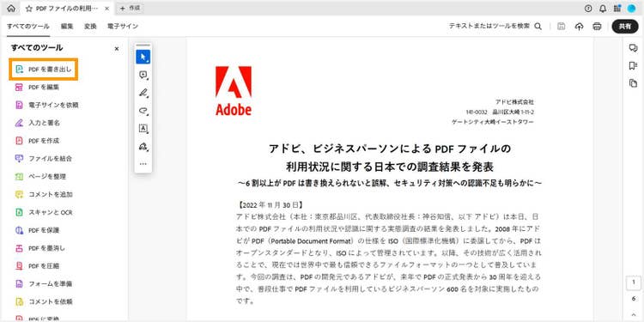Click the print icon
The image size is (644, 322).
(597, 27)
